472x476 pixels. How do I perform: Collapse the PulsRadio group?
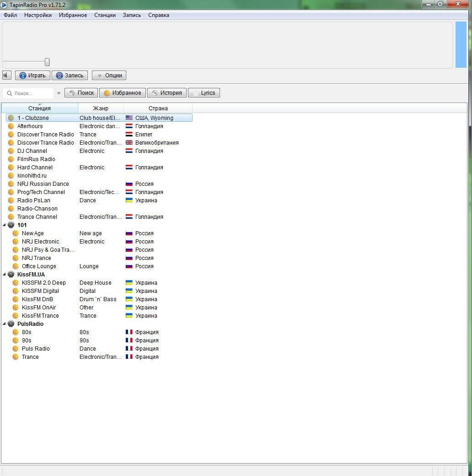(x=4, y=324)
